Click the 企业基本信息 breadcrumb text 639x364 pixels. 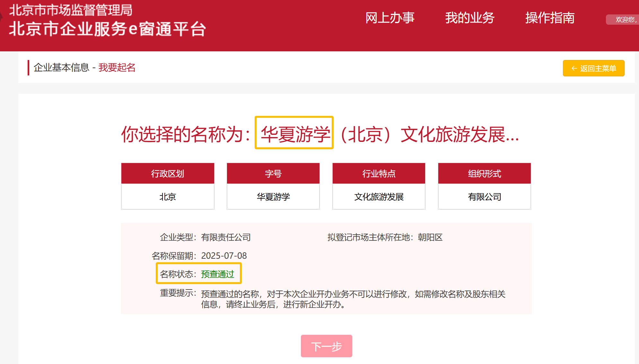point(61,68)
